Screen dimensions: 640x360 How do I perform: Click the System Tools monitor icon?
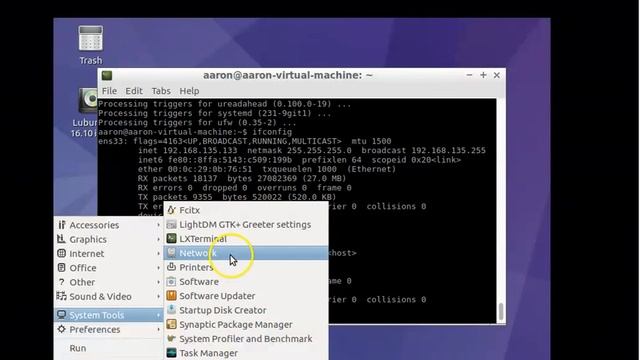[62, 315]
